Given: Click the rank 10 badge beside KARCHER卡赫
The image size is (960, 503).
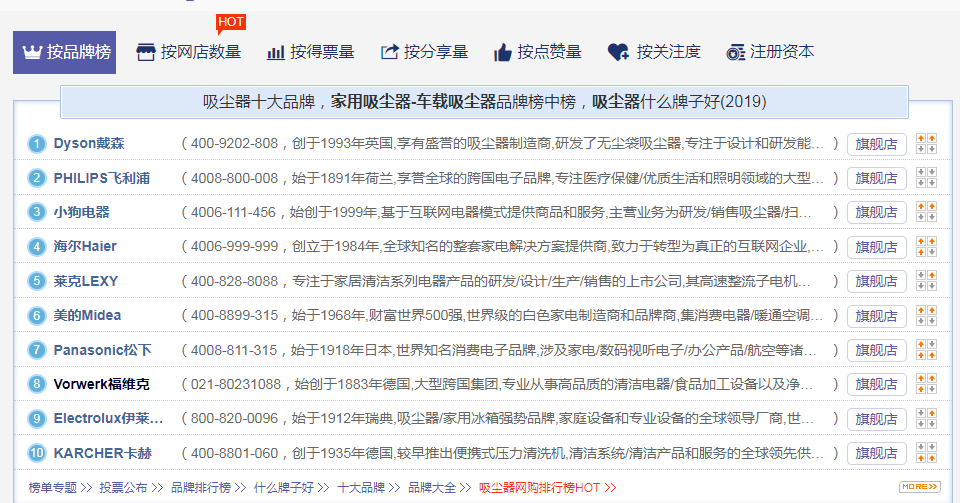Looking at the screenshot, I should (37, 453).
